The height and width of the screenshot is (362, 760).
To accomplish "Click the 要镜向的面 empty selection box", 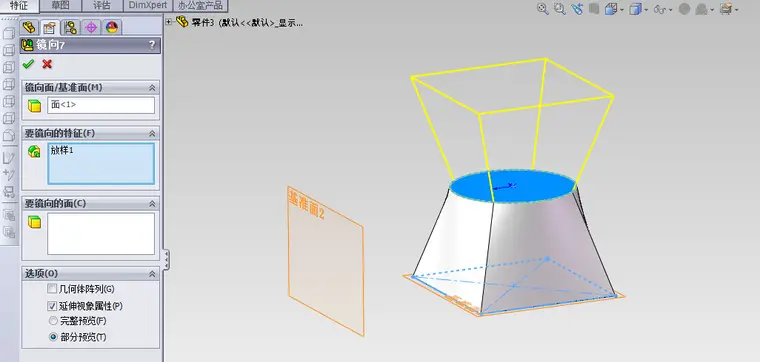I will [x=101, y=234].
